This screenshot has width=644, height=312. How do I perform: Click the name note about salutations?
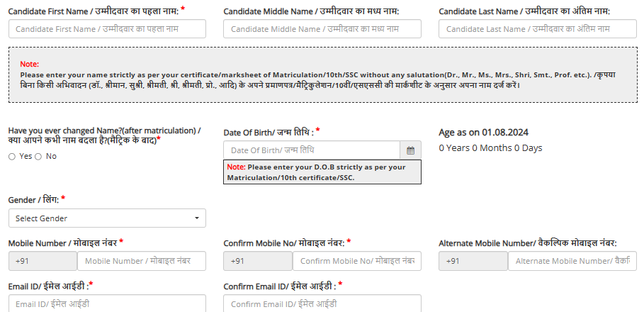(323, 74)
